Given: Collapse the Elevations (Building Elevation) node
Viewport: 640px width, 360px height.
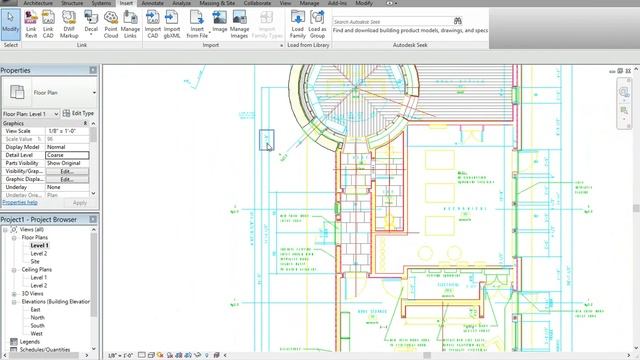Looking at the screenshot, I should coord(14,302).
